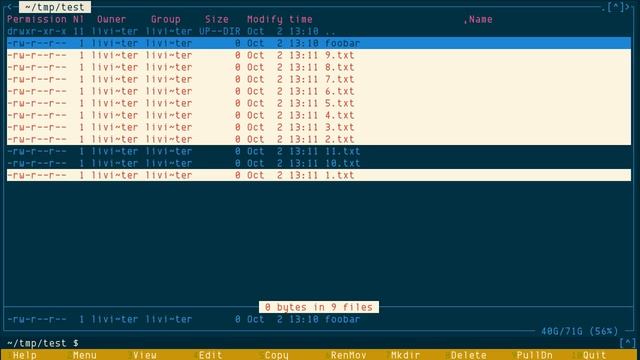Select the 8.txt file row
The height and width of the screenshot is (360, 640).
[319, 67]
